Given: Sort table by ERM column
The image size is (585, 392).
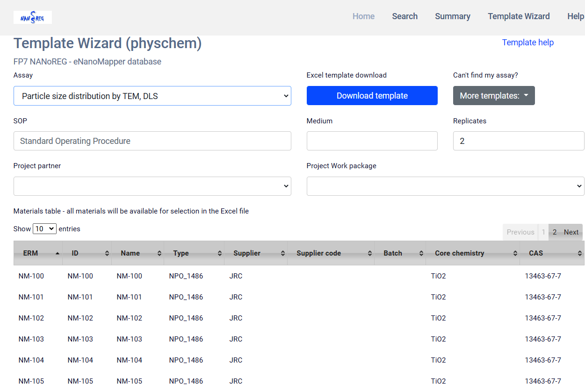Looking at the screenshot, I should pos(38,253).
